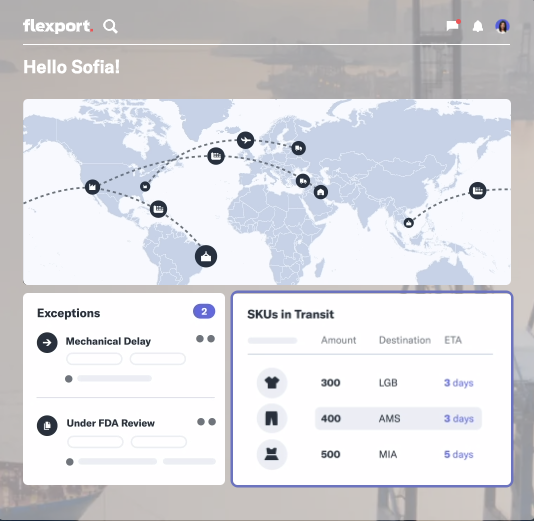
Task: Click the shirt SKU icon for LGB
Action: [272, 383]
